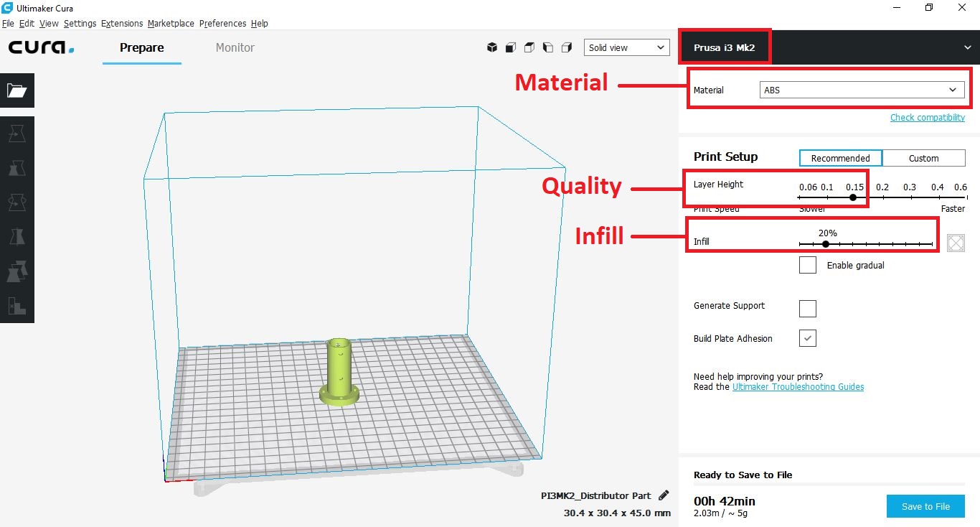Click the infill pattern icon beside the slider

pos(956,243)
